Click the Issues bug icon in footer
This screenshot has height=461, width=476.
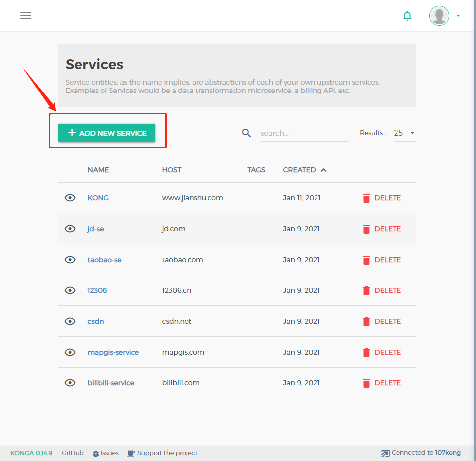[95, 453]
